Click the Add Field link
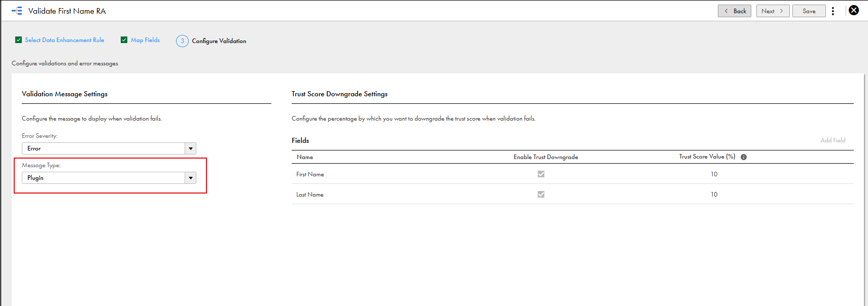Viewport: 868px width, 306px height. click(x=833, y=140)
